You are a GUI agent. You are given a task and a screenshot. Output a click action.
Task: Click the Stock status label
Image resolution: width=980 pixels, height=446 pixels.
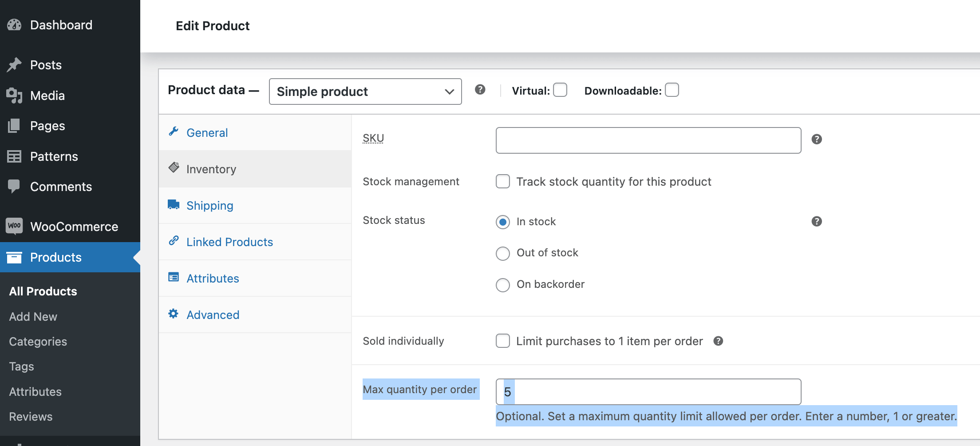point(394,220)
